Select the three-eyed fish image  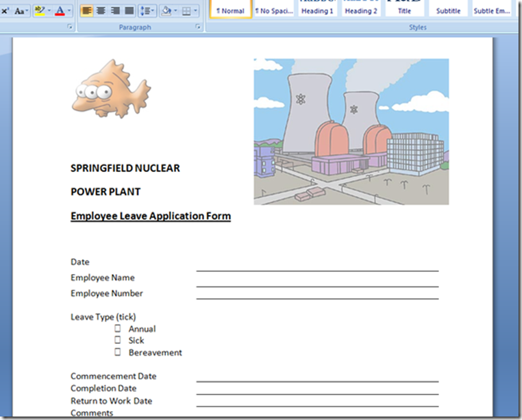111,89
